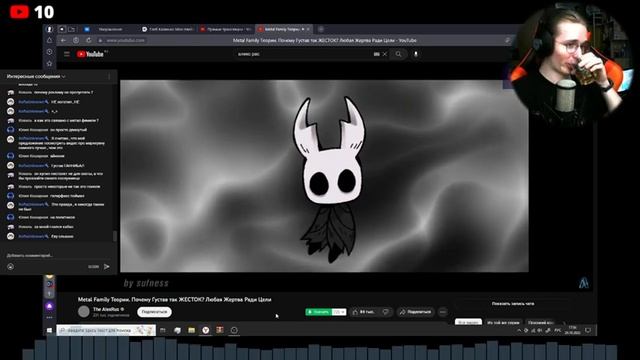Viewport: 640px width, 360px height.
Task: Close the Metal Family Теории tab
Action: 308,29
